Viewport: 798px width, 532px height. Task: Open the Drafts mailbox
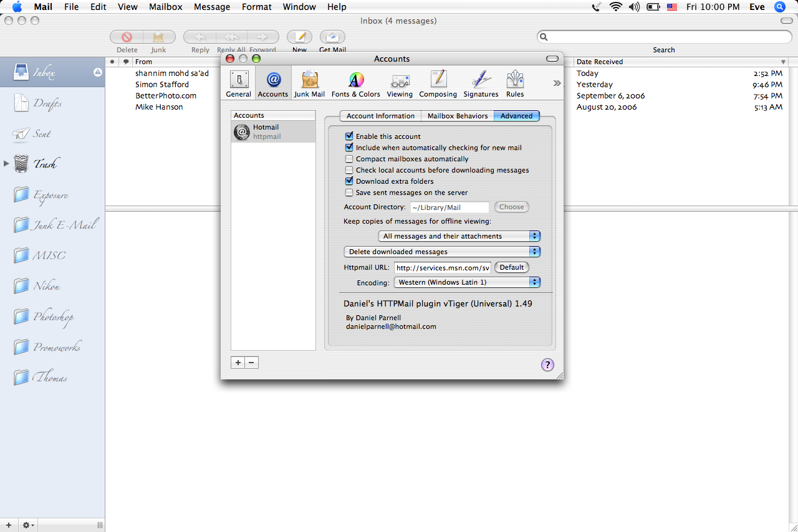click(x=52, y=103)
